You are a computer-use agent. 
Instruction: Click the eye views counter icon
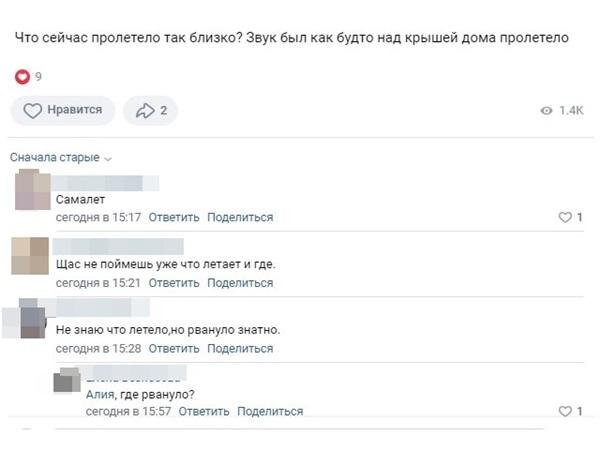546,111
